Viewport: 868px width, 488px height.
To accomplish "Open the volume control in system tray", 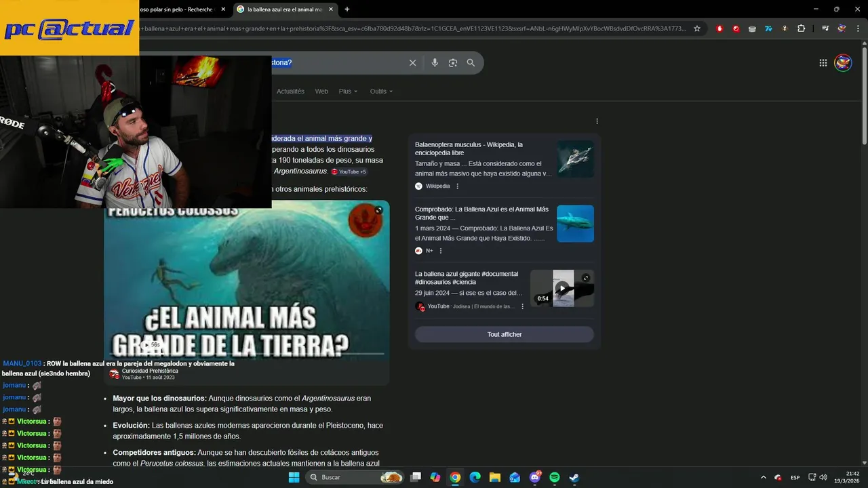I will click(x=823, y=477).
